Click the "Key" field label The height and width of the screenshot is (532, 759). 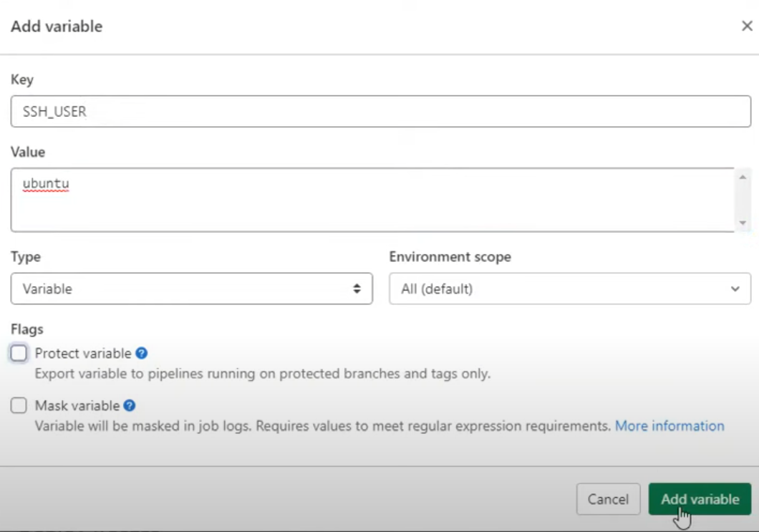(22, 79)
